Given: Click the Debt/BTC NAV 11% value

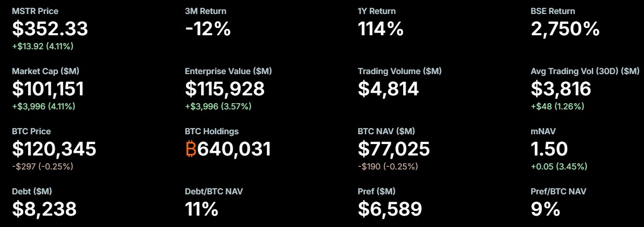Looking at the screenshot, I should point(202,209).
